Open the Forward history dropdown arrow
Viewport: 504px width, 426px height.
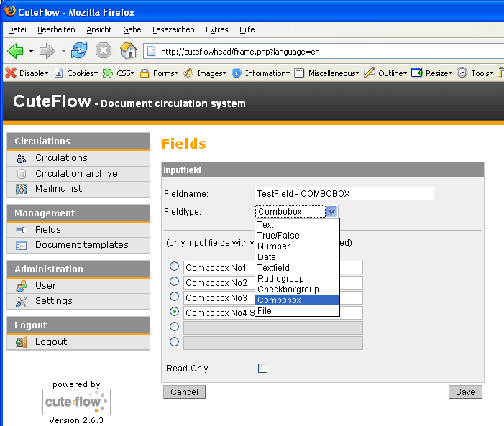(x=63, y=52)
